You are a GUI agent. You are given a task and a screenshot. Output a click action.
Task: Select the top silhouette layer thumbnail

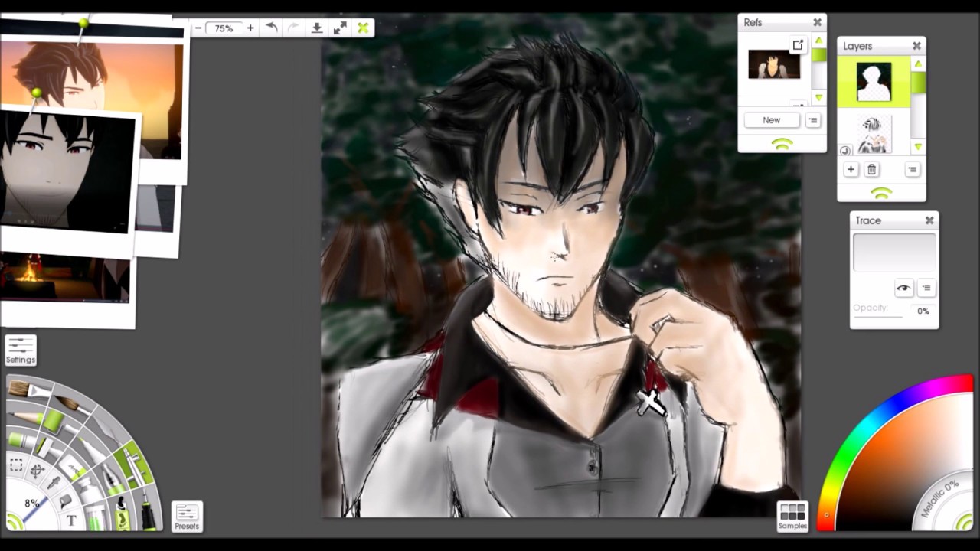point(874,82)
